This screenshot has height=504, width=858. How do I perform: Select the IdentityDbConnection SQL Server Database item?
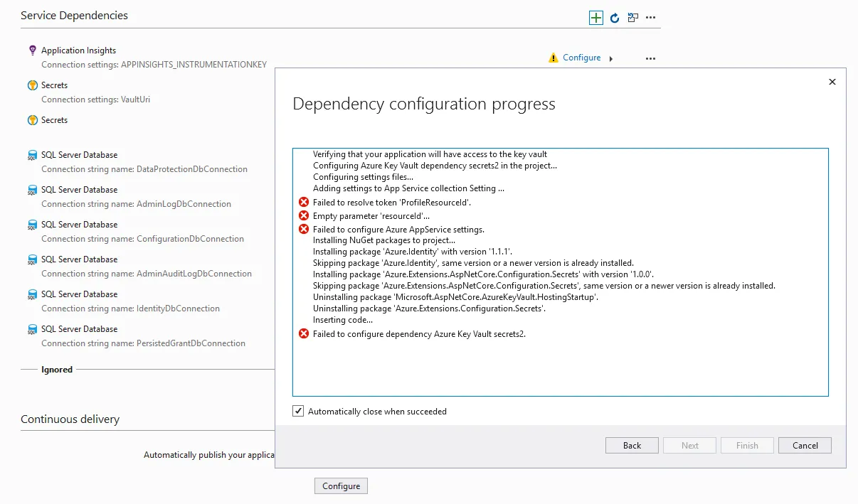(80, 294)
